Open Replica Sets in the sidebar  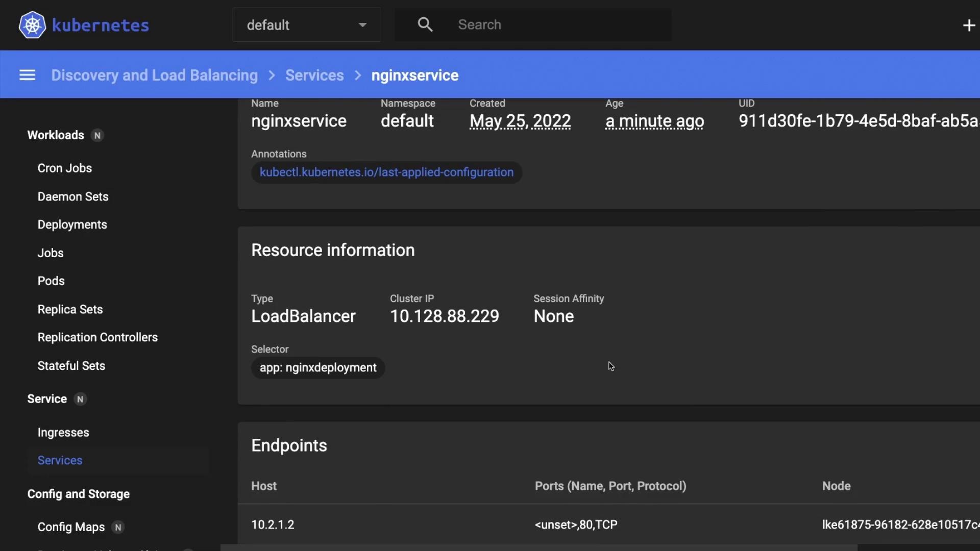point(70,310)
